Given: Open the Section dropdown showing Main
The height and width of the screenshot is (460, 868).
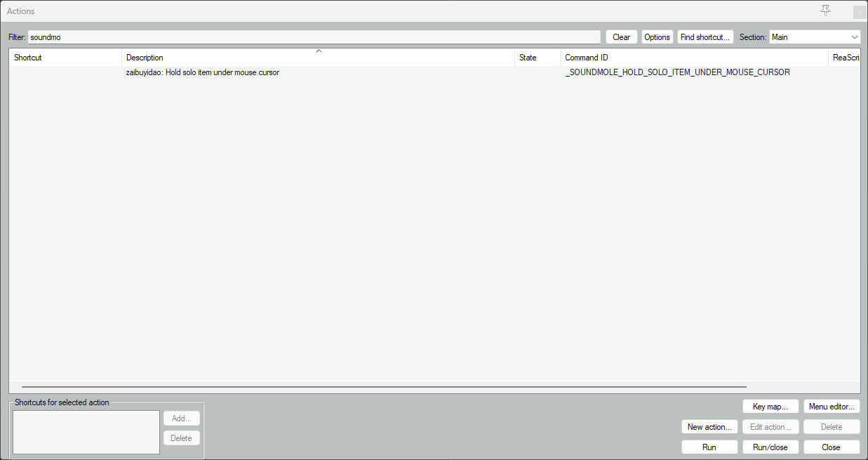Looking at the screenshot, I should [815, 37].
